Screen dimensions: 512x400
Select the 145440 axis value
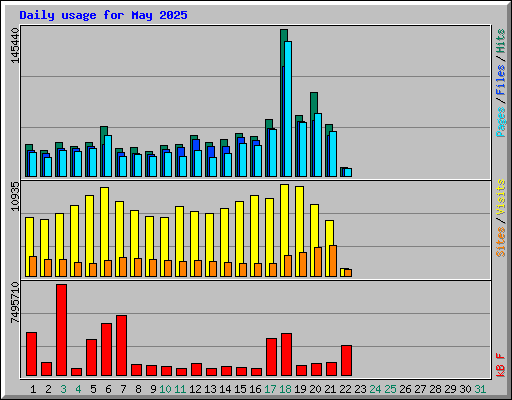pyautogui.click(x=15, y=45)
